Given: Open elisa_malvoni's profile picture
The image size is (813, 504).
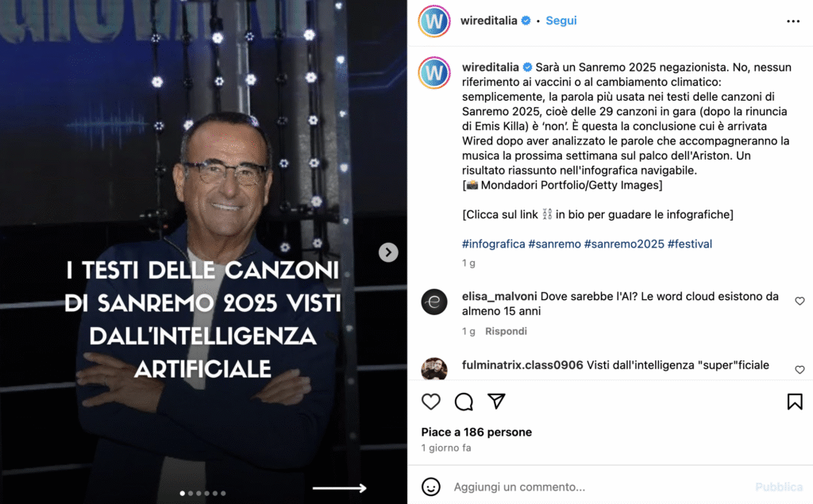Looking at the screenshot, I should coord(434,302).
